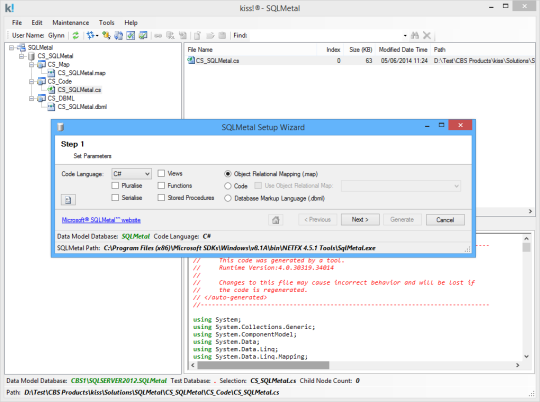Click the Generate button
The width and height of the screenshot is (540, 402).
click(x=402, y=220)
